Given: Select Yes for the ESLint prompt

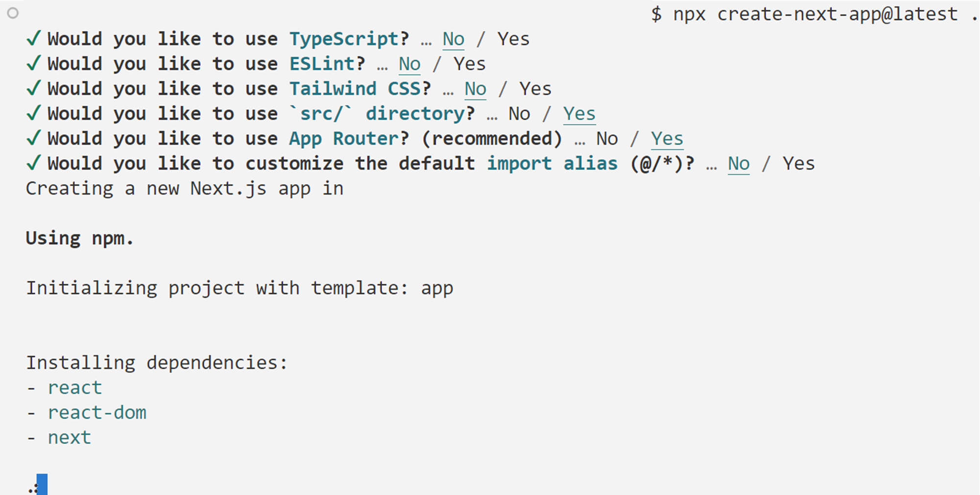Looking at the screenshot, I should click(x=470, y=64).
